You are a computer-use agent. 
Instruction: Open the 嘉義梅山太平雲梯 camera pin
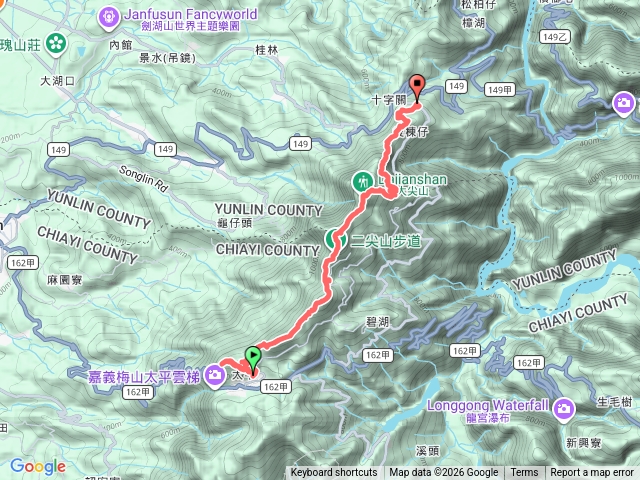click(x=215, y=376)
